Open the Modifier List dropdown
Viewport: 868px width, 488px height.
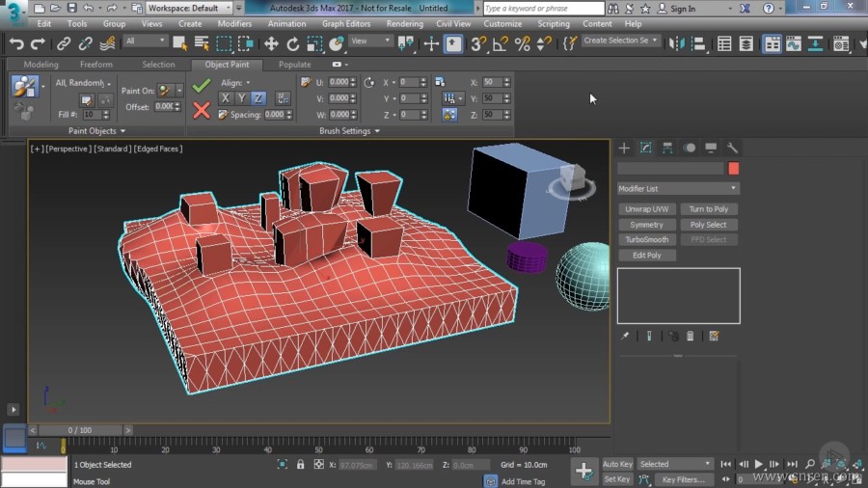[678, 189]
